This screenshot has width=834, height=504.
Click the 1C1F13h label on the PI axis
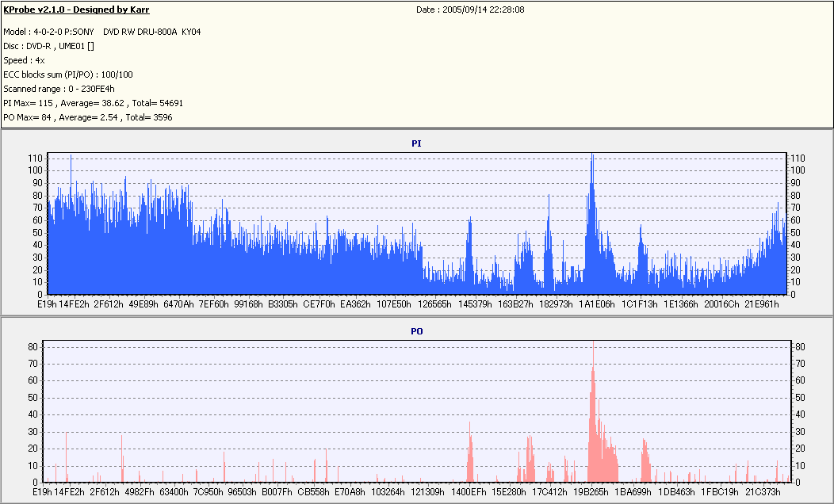640,304
